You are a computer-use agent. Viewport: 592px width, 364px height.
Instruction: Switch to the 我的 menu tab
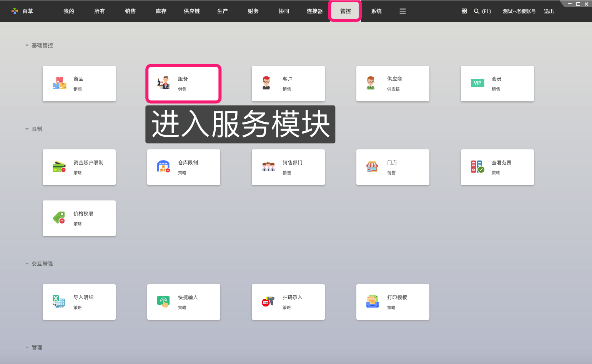[69, 11]
